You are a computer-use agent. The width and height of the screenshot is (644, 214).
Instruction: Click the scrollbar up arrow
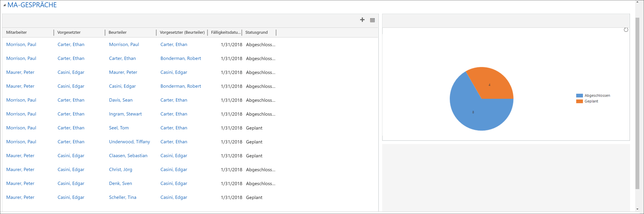click(637, 2)
